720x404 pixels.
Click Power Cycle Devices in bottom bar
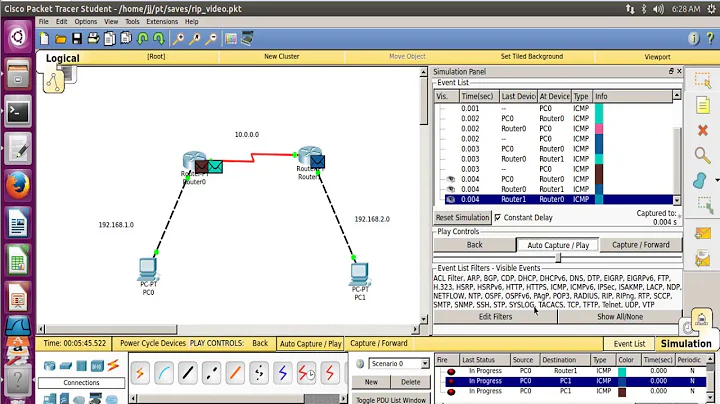pyautogui.click(x=153, y=343)
